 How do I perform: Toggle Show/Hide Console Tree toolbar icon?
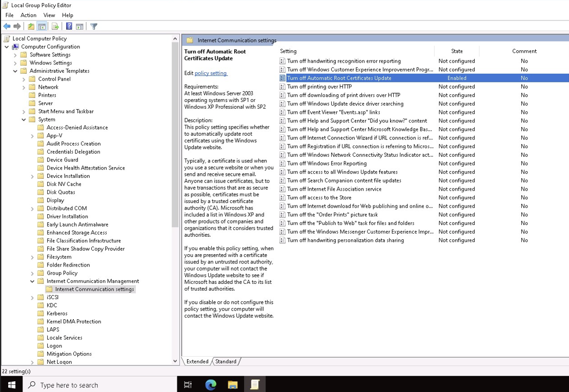(x=42, y=27)
